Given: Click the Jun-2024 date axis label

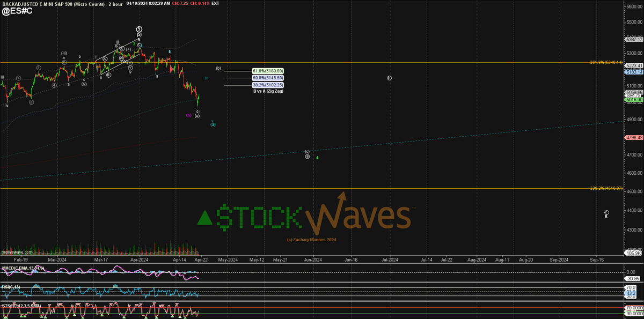Looking at the screenshot, I should pos(313,259).
